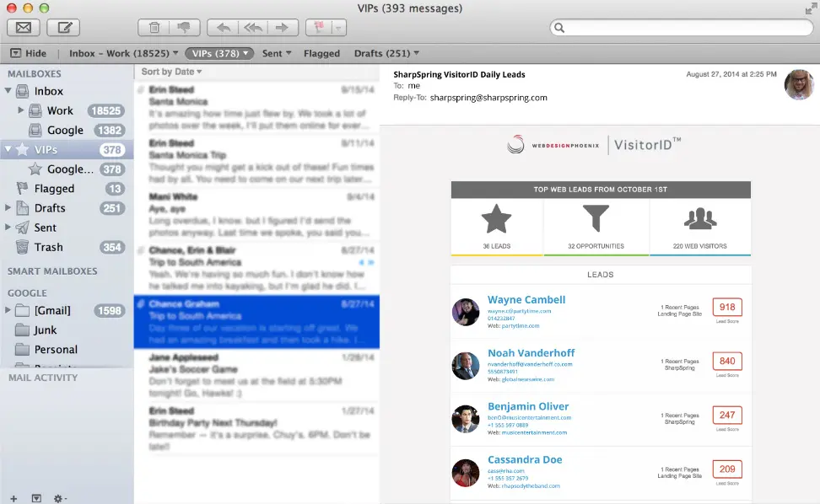Open the Chance, Erin & Blair conversation
The image size is (820, 504).
256,269
